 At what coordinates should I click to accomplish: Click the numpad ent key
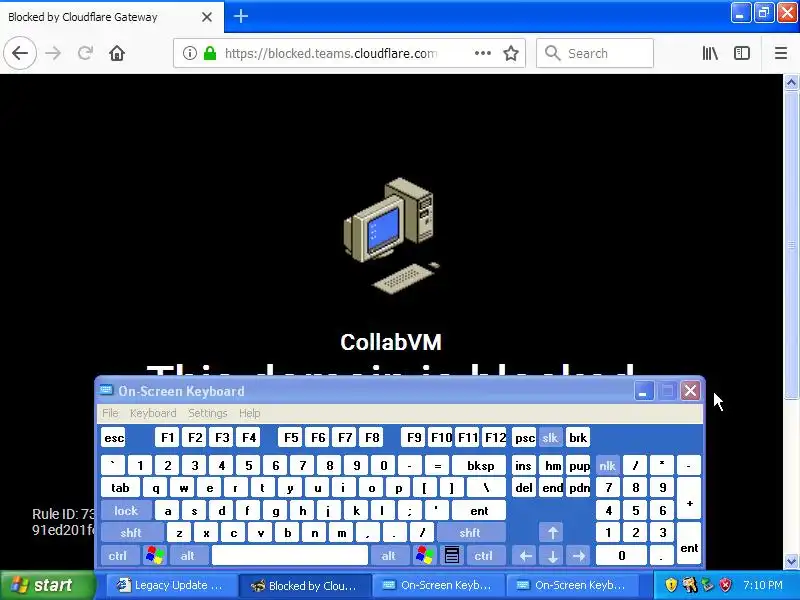click(689, 544)
